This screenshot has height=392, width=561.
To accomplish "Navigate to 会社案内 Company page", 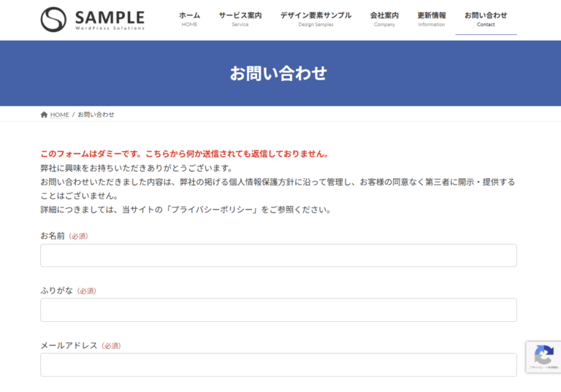I will [384, 19].
